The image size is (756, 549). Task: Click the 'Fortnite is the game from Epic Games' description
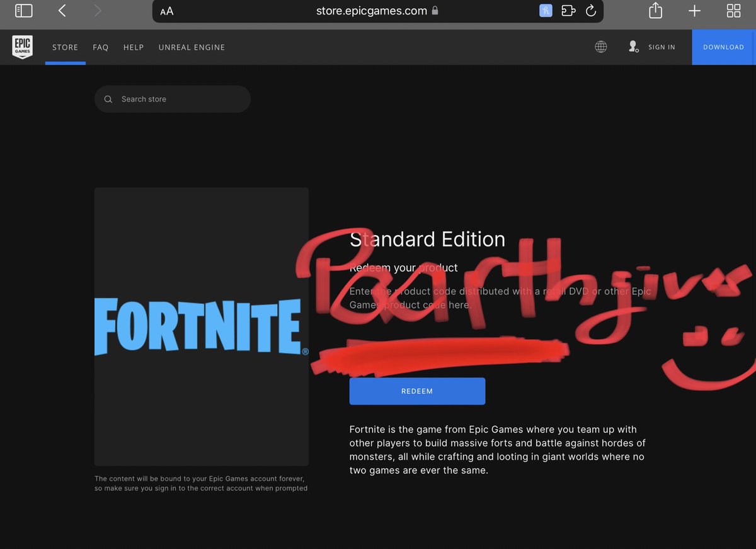[x=498, y=449]
